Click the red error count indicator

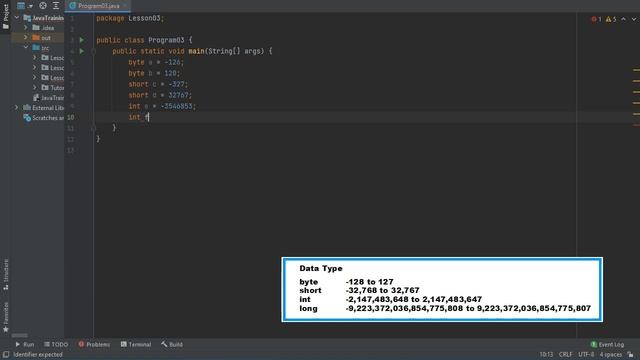(x=596, y=19)
